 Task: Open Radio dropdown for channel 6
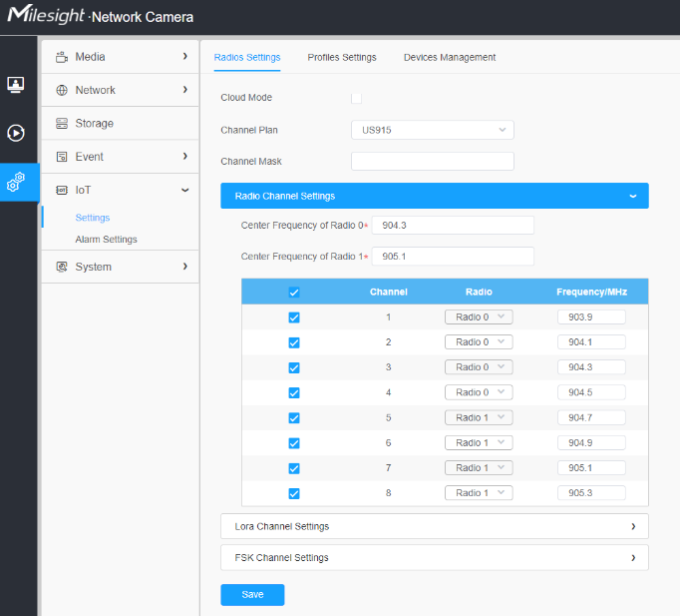pos(479,443)
